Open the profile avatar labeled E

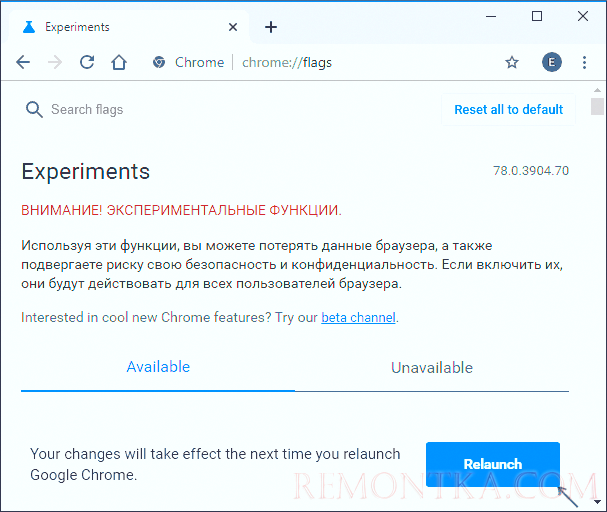[552, 62]
